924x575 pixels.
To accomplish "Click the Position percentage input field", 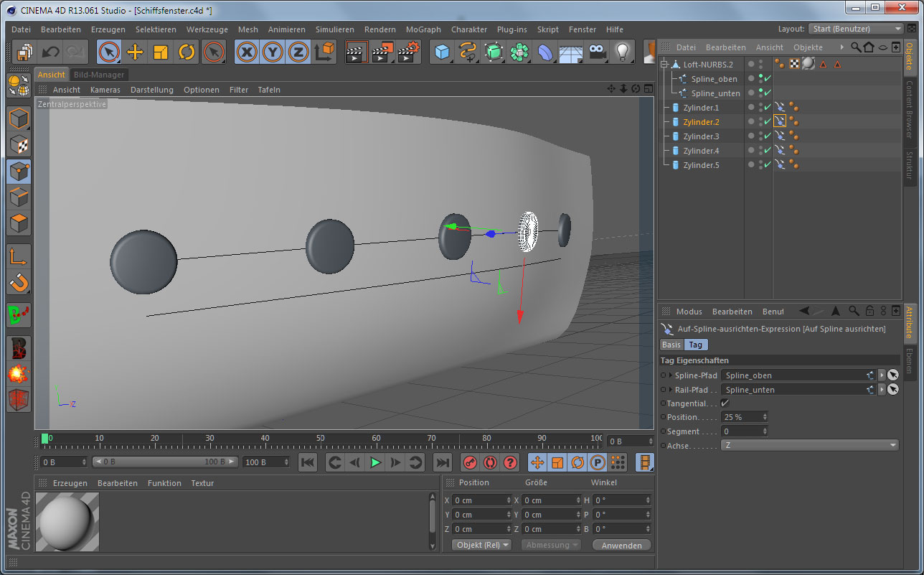I will coord(742,417).
